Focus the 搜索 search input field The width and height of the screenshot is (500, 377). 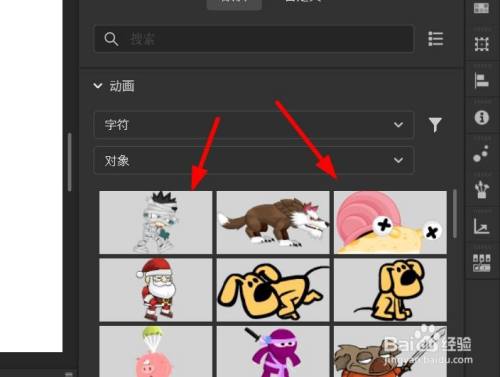tap(254, 39)
